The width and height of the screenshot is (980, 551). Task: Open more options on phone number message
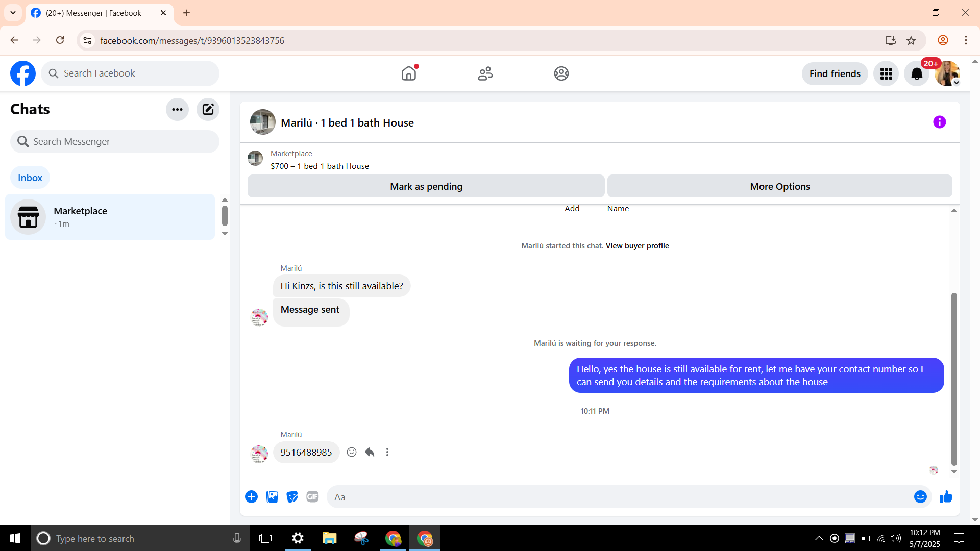[x=387, y=452]
